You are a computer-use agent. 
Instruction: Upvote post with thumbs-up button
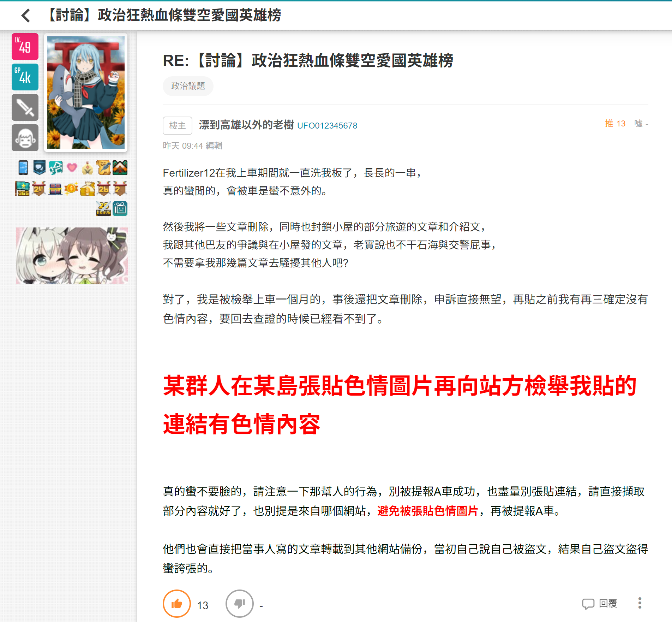point(177,604)
